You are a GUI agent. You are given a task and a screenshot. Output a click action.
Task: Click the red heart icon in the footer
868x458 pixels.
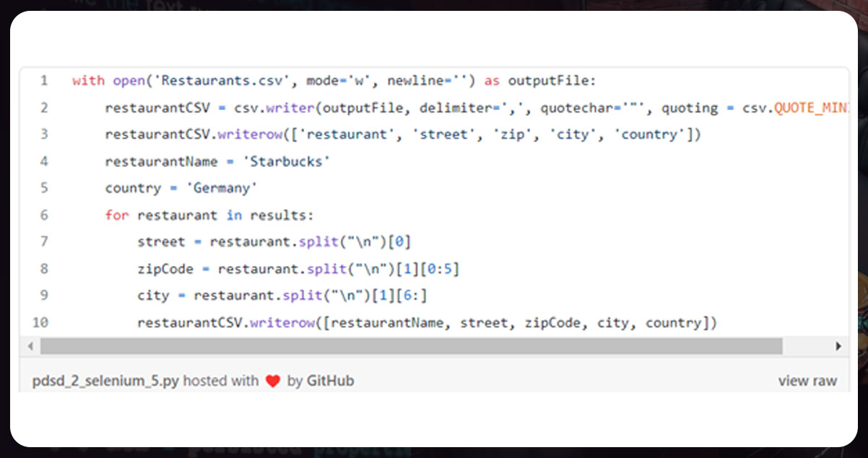273,381
